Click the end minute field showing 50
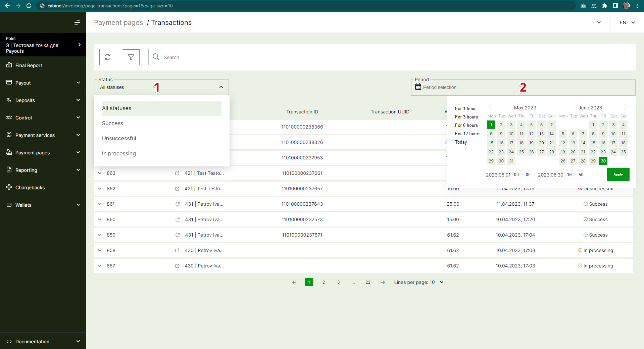 click(x=581, y=174)
